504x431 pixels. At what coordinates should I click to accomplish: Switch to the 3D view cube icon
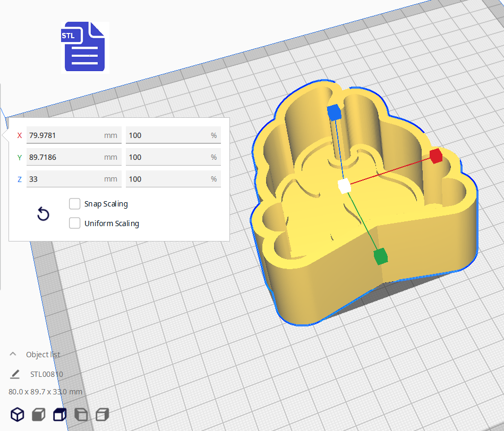(18, 415)
